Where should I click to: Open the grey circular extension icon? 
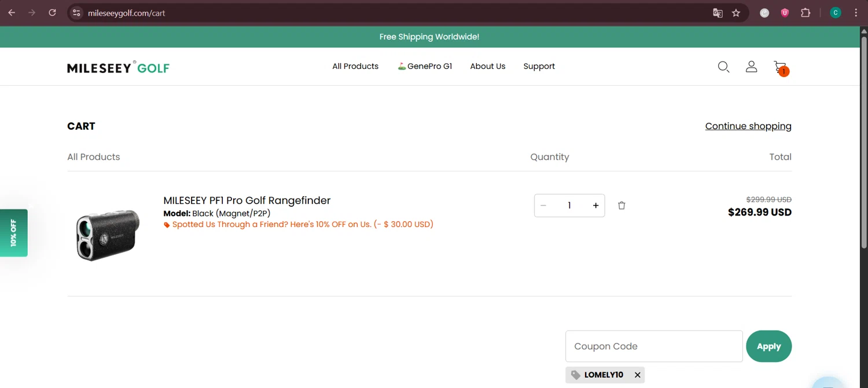[x=764, y=13]
